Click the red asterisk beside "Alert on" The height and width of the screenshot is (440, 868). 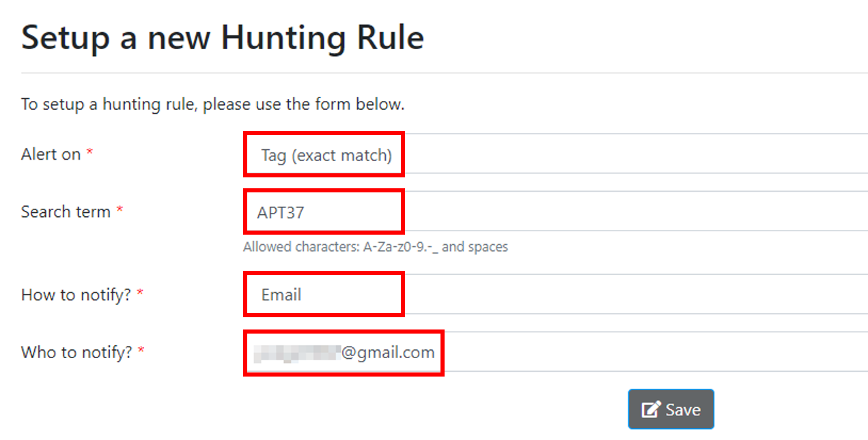89,150
